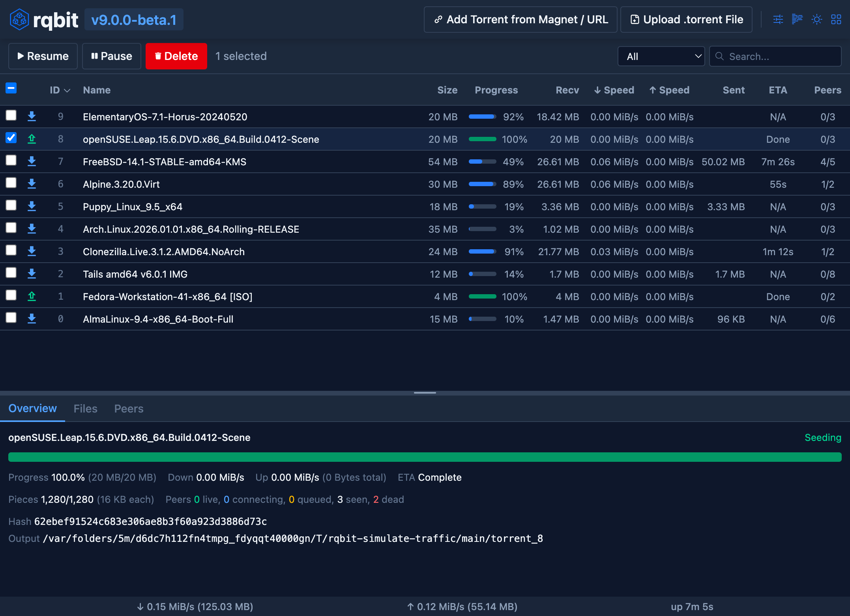
Task: Click the rqbit cube logo
Action: (x=19, y=20)
